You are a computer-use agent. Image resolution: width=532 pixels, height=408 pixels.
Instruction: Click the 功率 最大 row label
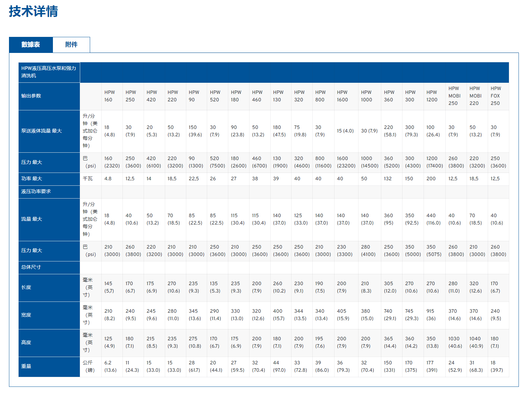click(x=32, y=179)
